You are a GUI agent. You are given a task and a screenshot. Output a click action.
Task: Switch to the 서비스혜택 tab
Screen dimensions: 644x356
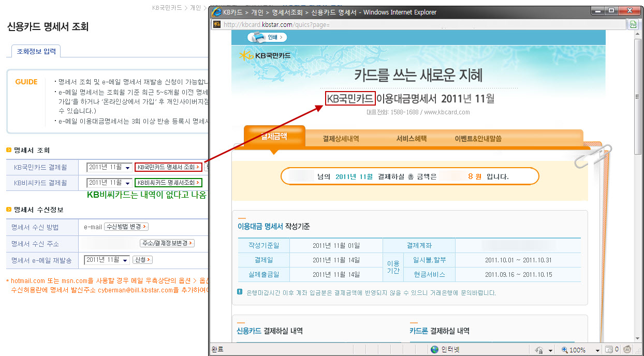[x=411, y=139]
